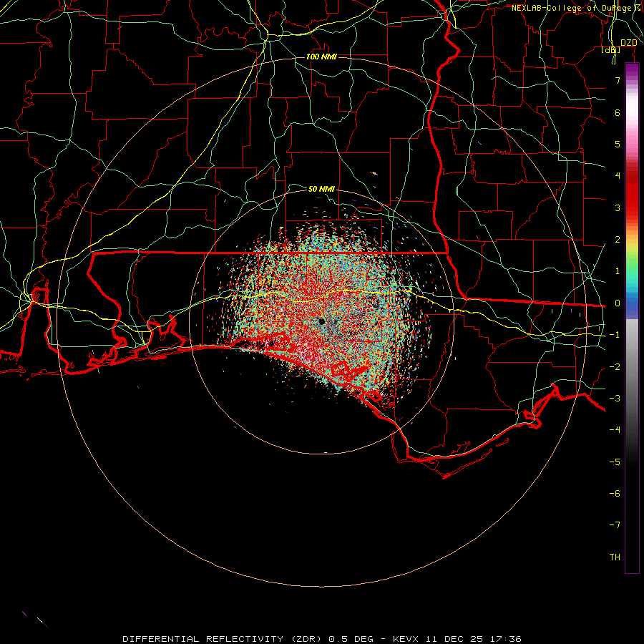Click the '0.5 DEG' elevation text
The height and width of the screenshot is (644, 644).
[x=351, y=639]
